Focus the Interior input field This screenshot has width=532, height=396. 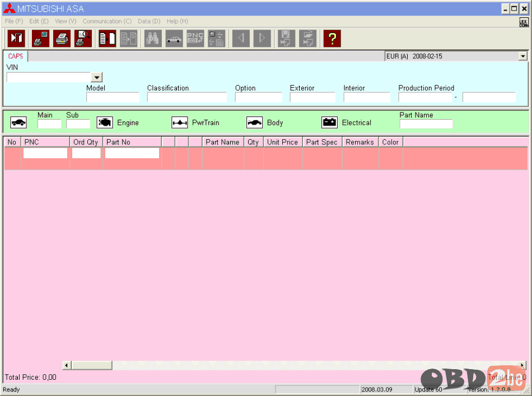367,97
